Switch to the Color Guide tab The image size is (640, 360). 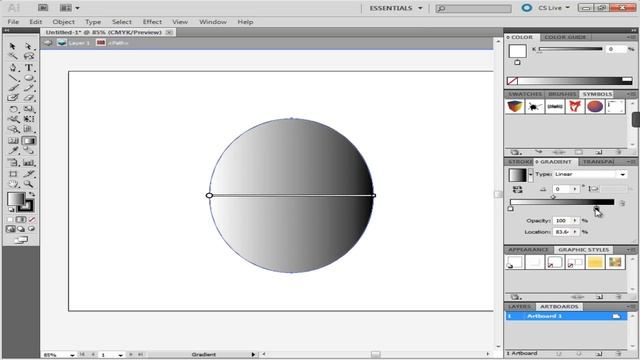[x=565, y=37]
